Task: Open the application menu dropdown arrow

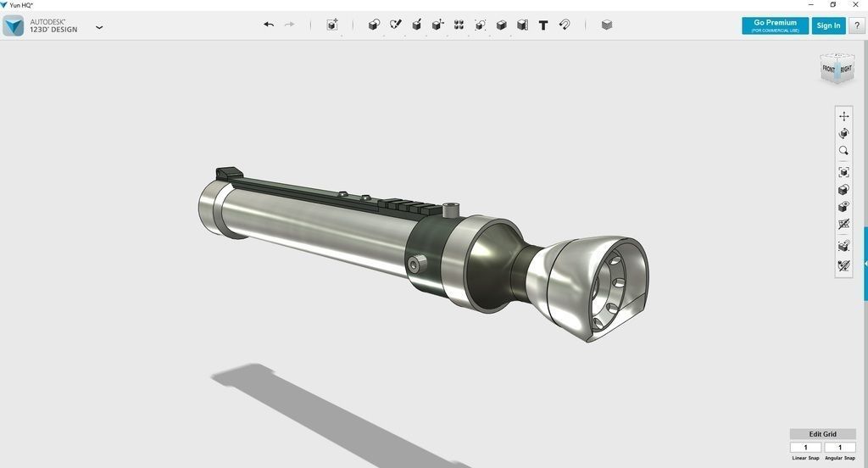Action: pos(99,26)
